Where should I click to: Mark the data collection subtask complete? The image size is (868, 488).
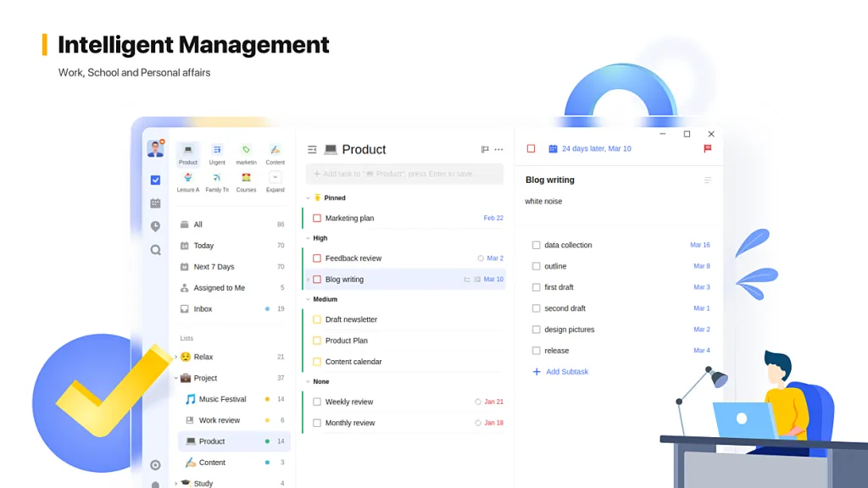pos(536,246)
